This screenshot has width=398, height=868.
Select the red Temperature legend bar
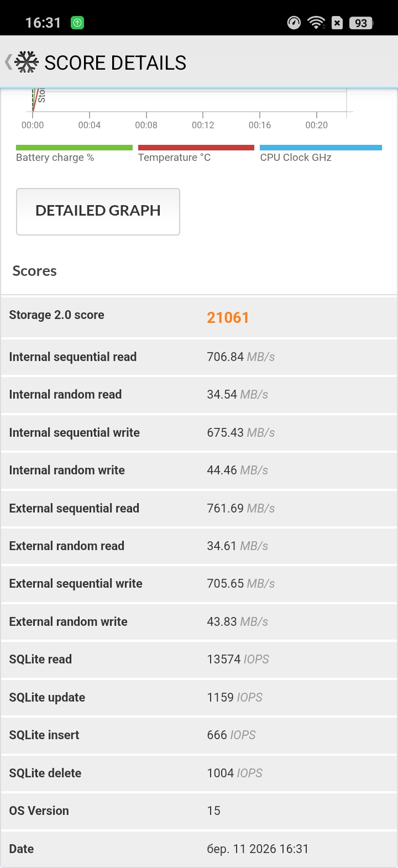(x=196, y=148)
